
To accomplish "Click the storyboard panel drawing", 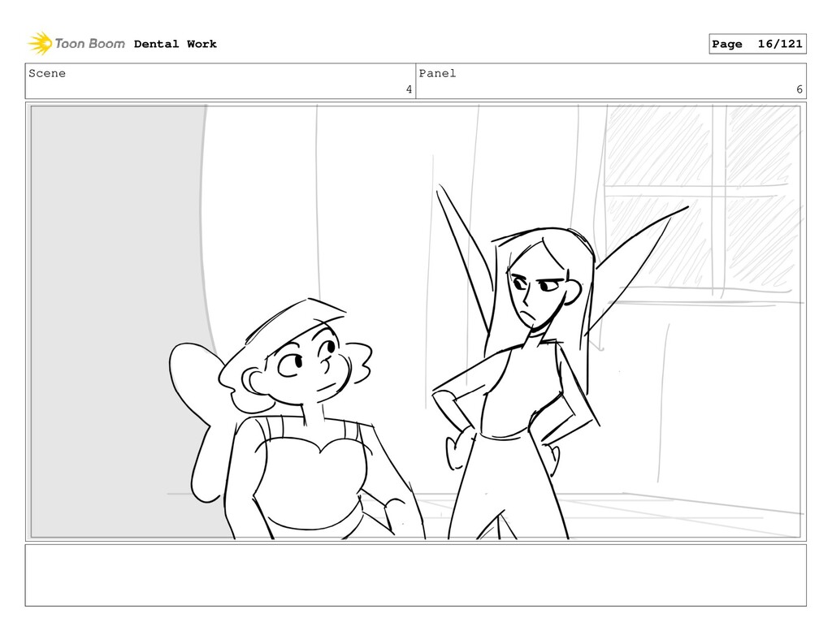I will [415, 322].
